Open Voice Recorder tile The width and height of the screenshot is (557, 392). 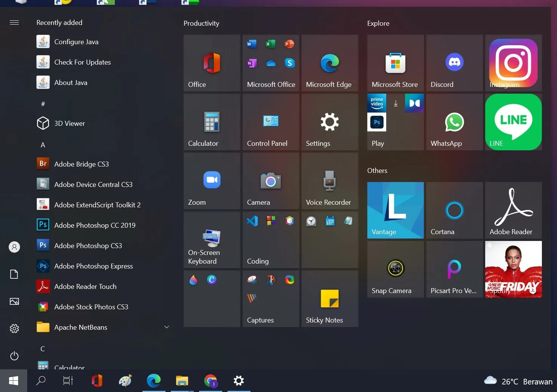click(330, 181)
